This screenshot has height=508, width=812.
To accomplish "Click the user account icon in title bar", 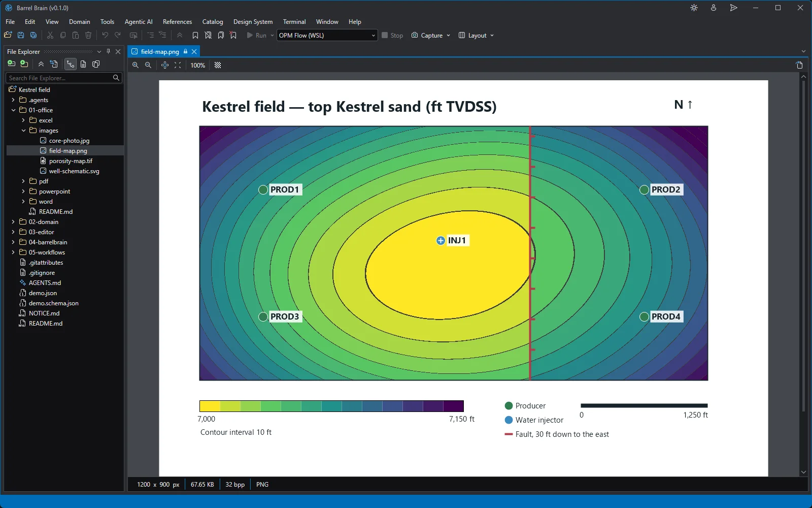I will 714,8.
